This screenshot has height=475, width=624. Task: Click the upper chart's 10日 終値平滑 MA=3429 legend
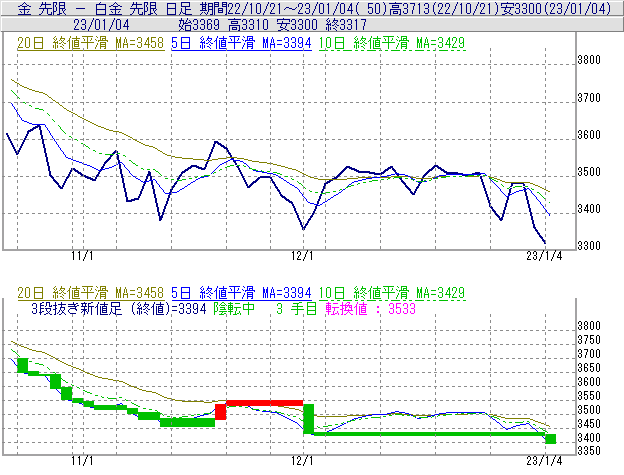[392, 43]
